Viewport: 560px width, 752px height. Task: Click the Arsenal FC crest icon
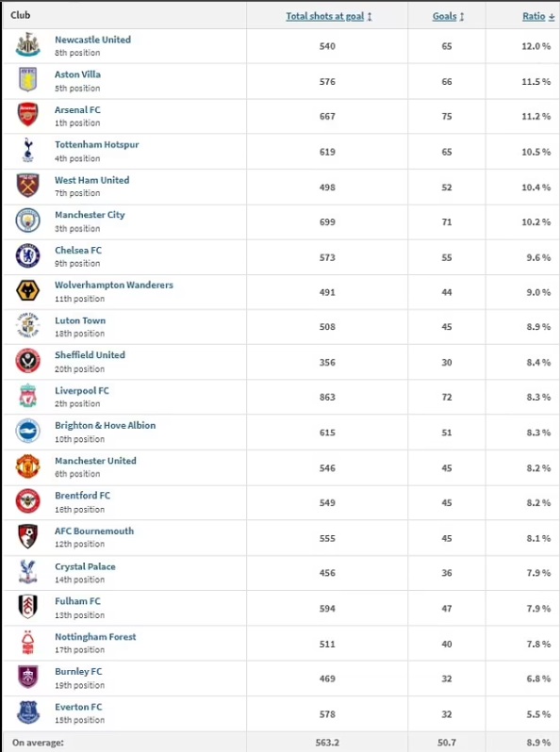click(28, 115)
